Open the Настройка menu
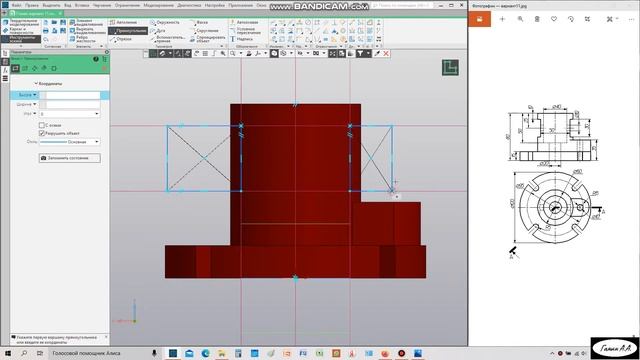640x360 pixels. [215, 5]
